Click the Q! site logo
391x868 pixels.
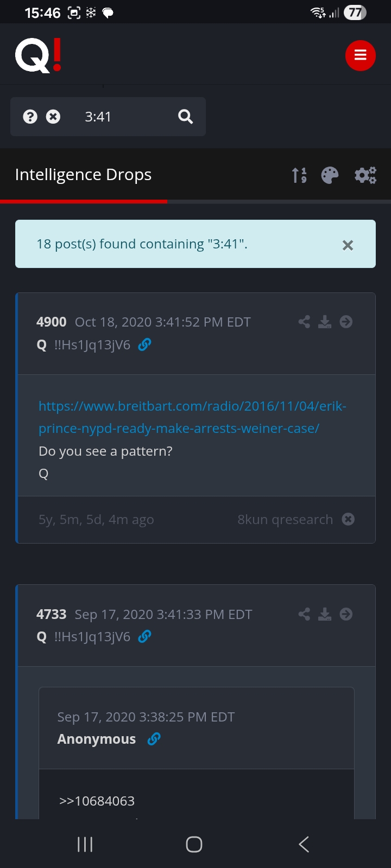click(x=39, y=55)
